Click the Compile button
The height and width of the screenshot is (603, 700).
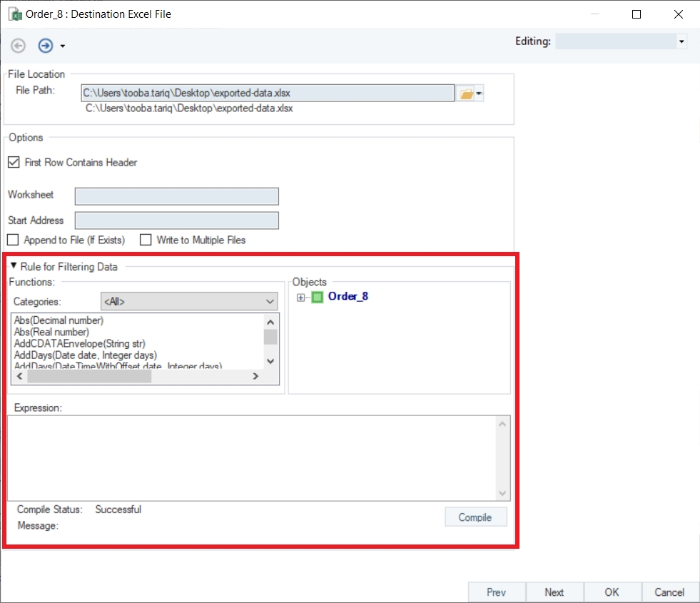pyautogui.click(x=475, y=517)
